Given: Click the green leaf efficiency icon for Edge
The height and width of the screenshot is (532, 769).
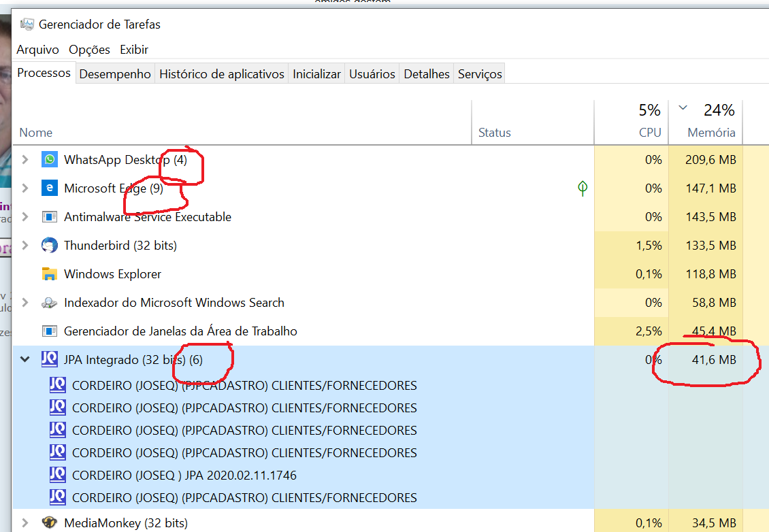Looking at the screenshot, I should tap(583, 188).
